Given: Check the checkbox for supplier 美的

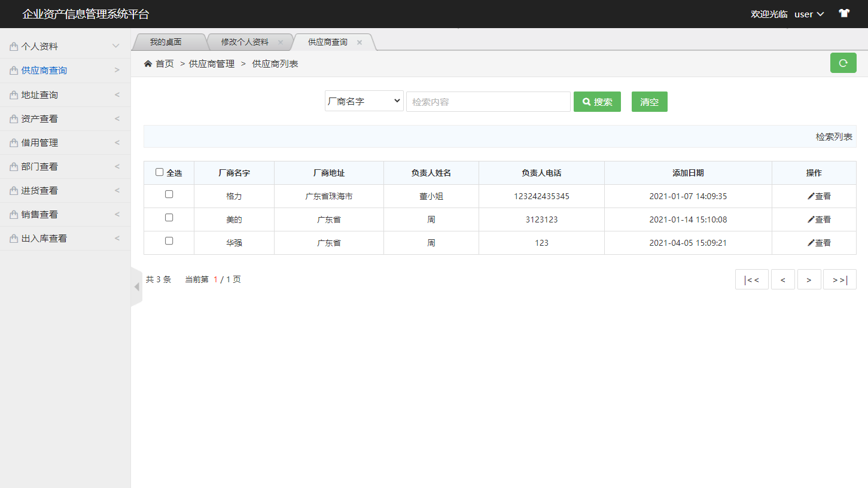Looking at the screenshot, I should tap(169, 218).
